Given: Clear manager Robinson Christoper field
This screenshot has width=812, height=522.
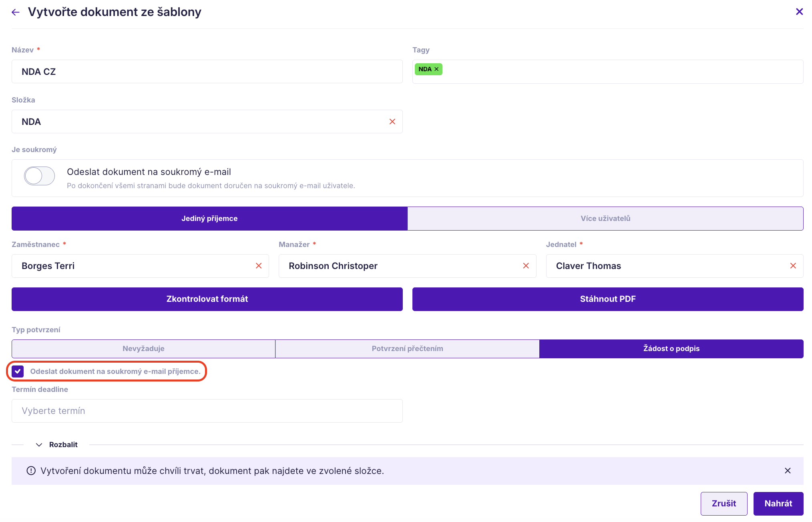Looking at the screenshot, I should [x=526, y=266].
